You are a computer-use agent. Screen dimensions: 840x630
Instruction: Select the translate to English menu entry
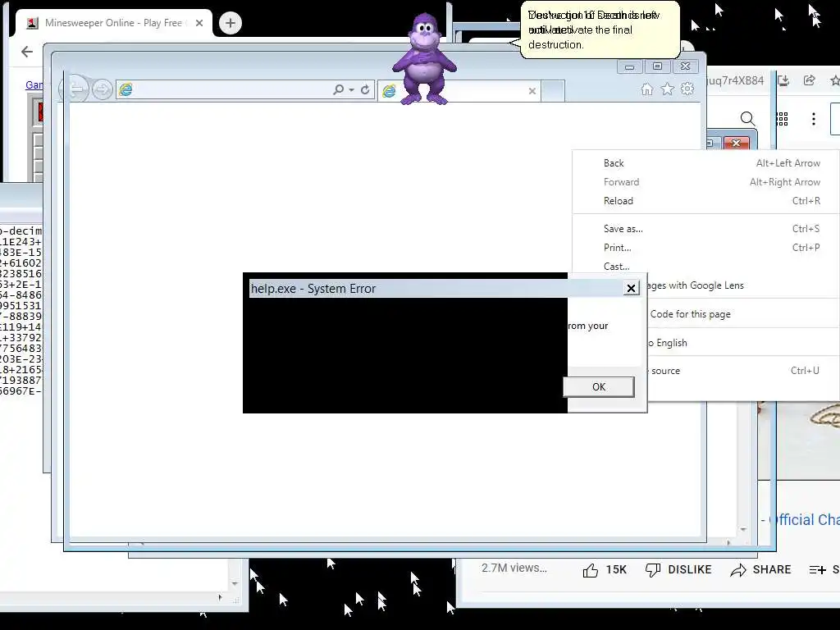point(743,343)
